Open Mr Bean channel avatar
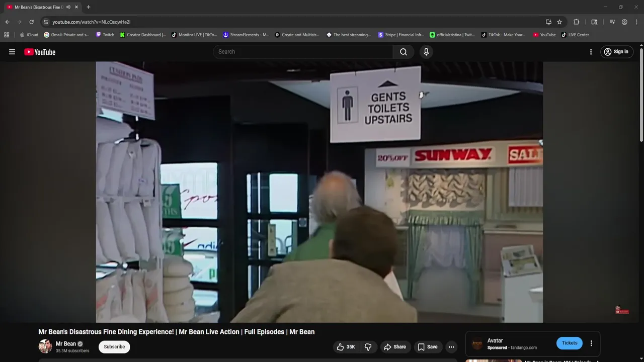The width and height of the screenshot is (644, 362). [x=45, y=346]
